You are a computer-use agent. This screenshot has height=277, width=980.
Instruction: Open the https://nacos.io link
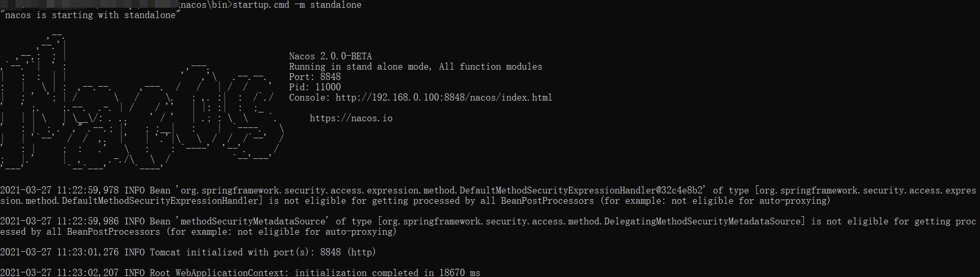tap(351, 118)
